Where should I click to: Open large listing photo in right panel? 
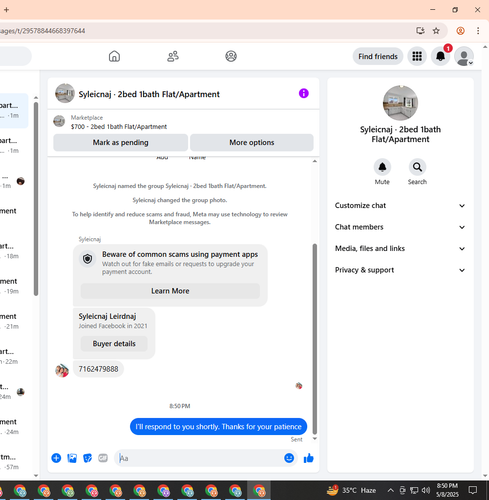400,103
